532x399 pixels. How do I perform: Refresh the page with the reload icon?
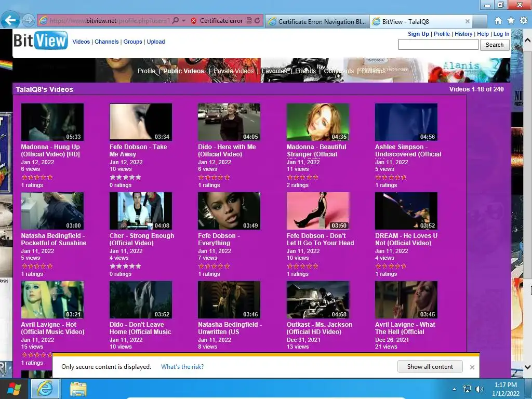[258, 21]
